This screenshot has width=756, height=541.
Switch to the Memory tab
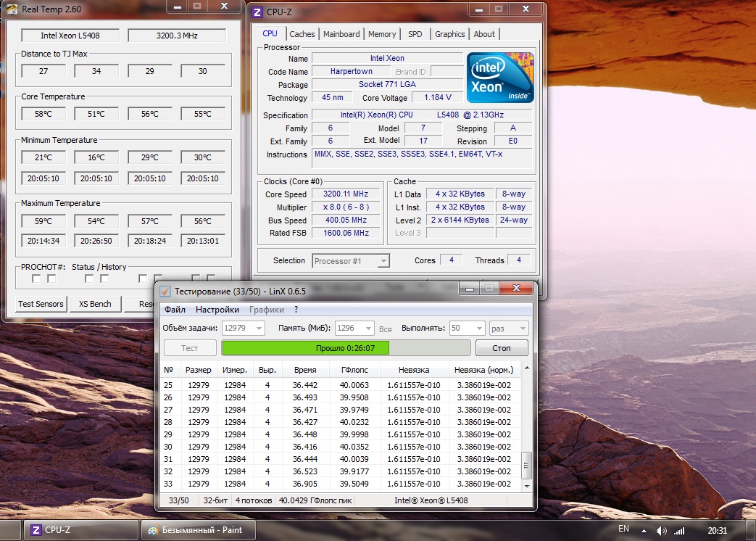tap(382, 34)
